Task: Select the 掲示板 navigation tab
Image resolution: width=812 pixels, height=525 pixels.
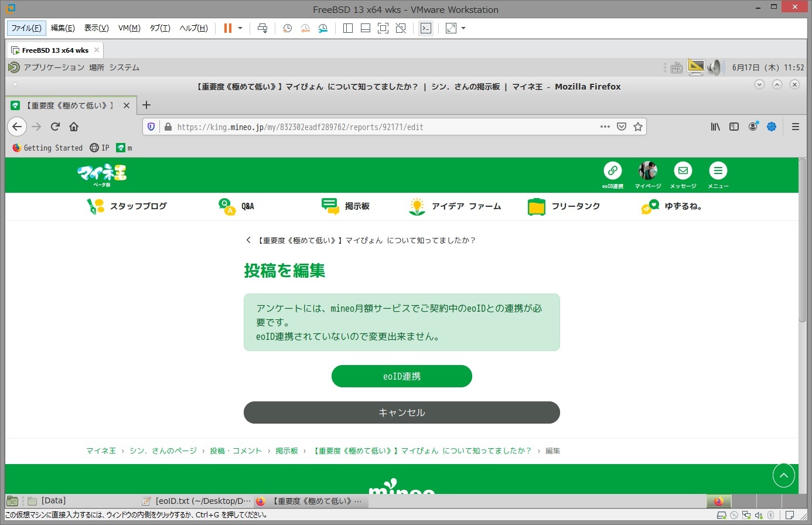Action: click(346, 206)
